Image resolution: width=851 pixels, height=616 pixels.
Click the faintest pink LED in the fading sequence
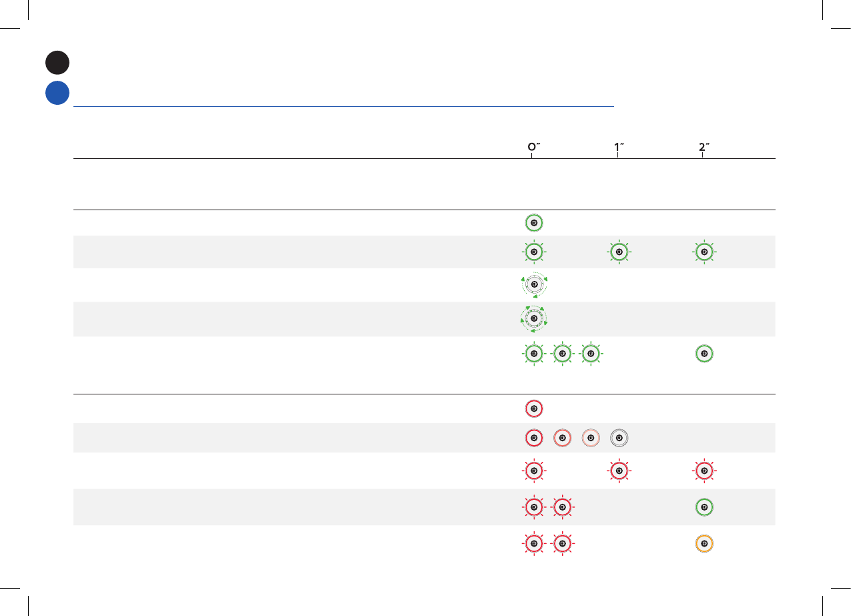click(x=591, y=438)
